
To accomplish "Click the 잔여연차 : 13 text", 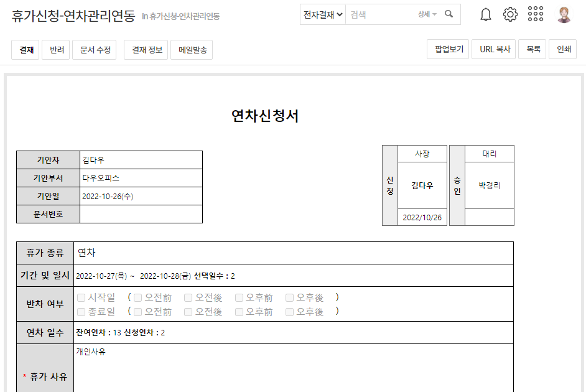I will [x=99, y=333].
